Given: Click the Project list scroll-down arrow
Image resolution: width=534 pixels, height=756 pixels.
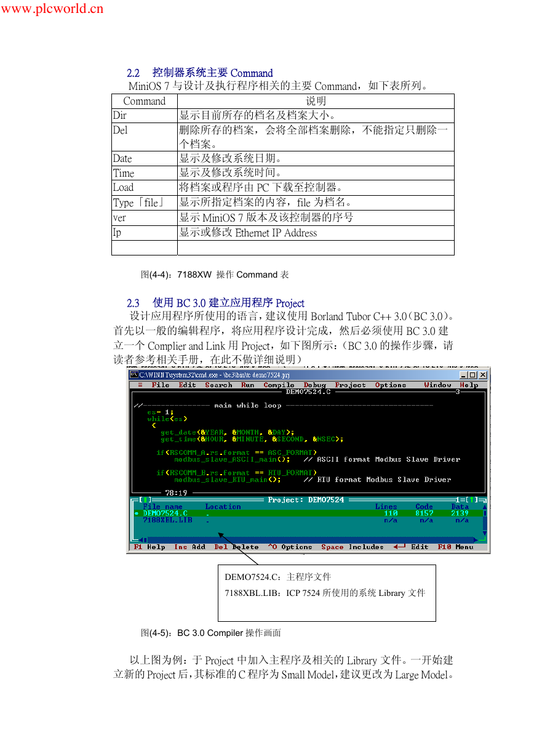Looking at the screenshot, I should (484, 533).
